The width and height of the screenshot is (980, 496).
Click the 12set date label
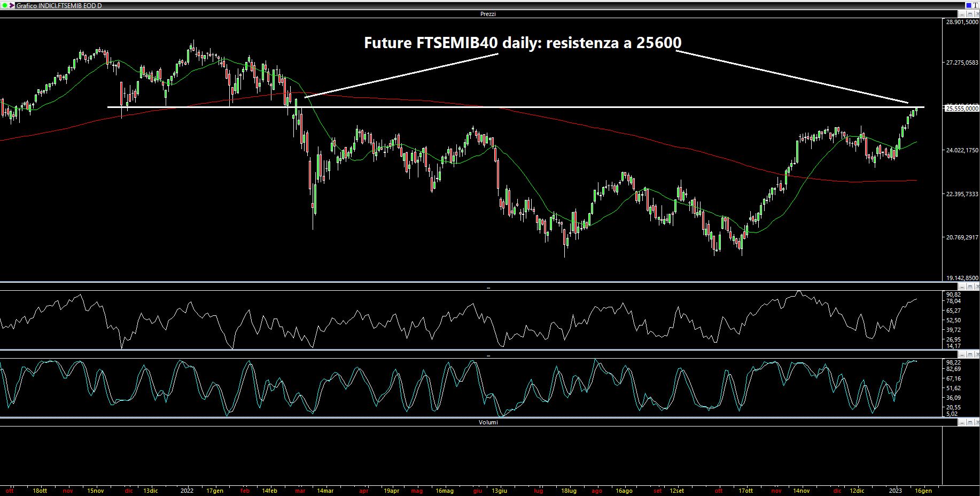(677, 491)
